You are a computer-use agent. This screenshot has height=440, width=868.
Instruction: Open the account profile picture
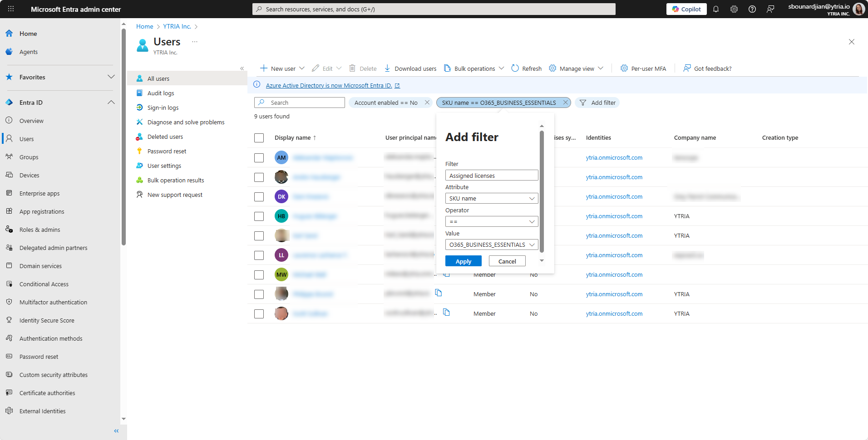pos(858,9)
